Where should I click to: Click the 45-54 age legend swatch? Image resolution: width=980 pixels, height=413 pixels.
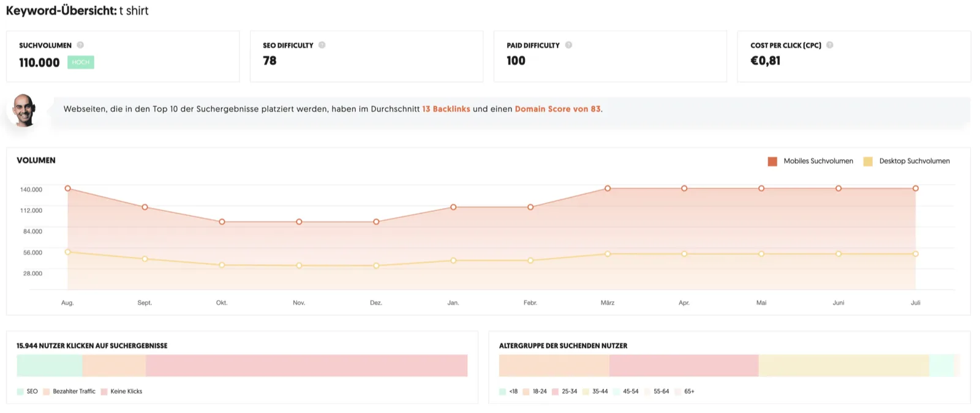(616, 392)
